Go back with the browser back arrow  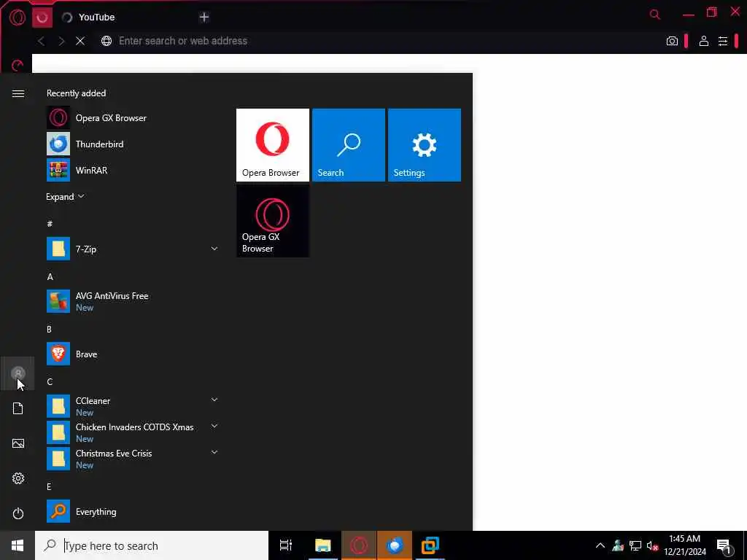click(42, 41)
